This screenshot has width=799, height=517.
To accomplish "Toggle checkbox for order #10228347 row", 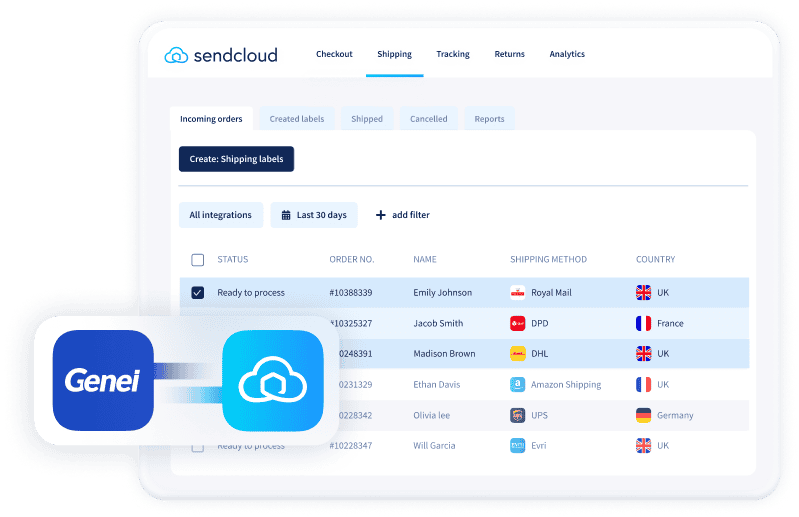I will tap(197, 447).
